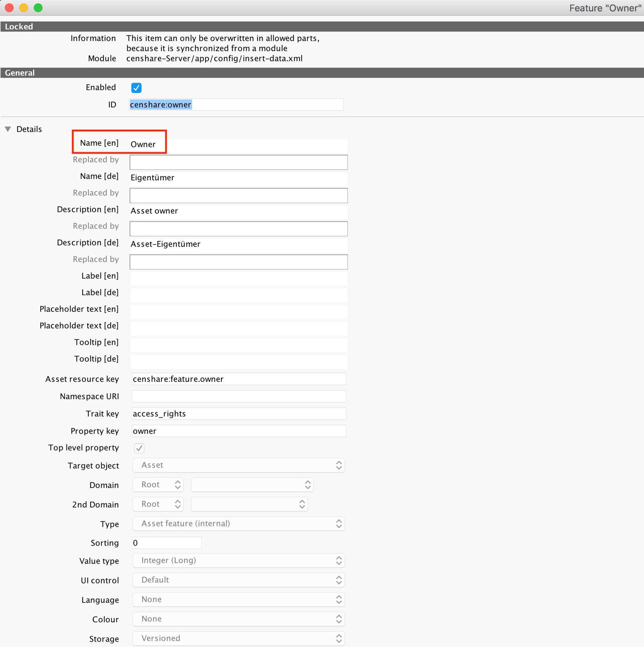
Task: Toggle the Enabled checkbox
Action: coord(136,88)
